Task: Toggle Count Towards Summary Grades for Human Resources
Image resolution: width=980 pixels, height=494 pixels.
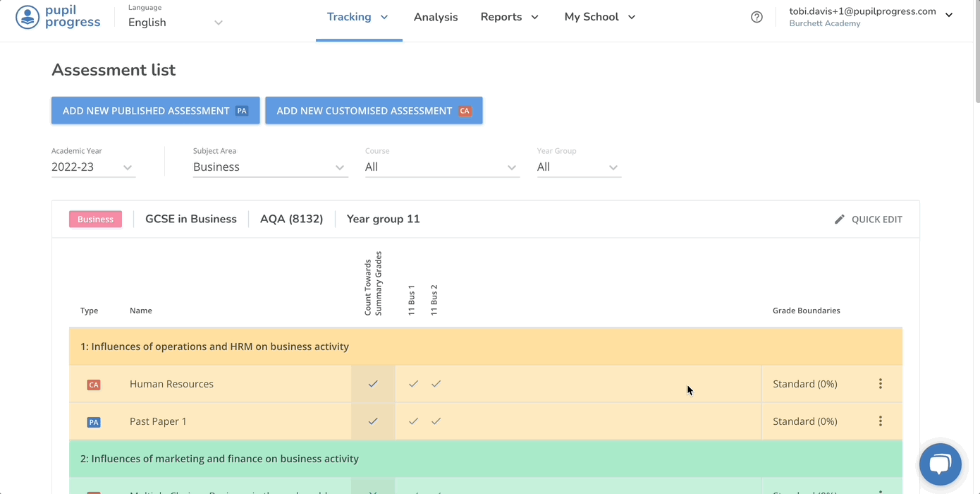Action: 373,384
